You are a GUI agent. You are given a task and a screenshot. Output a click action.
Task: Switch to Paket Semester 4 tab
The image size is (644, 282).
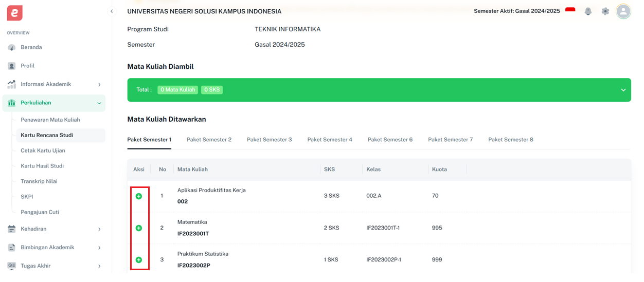pyautogui.click(x=330, y=140)
